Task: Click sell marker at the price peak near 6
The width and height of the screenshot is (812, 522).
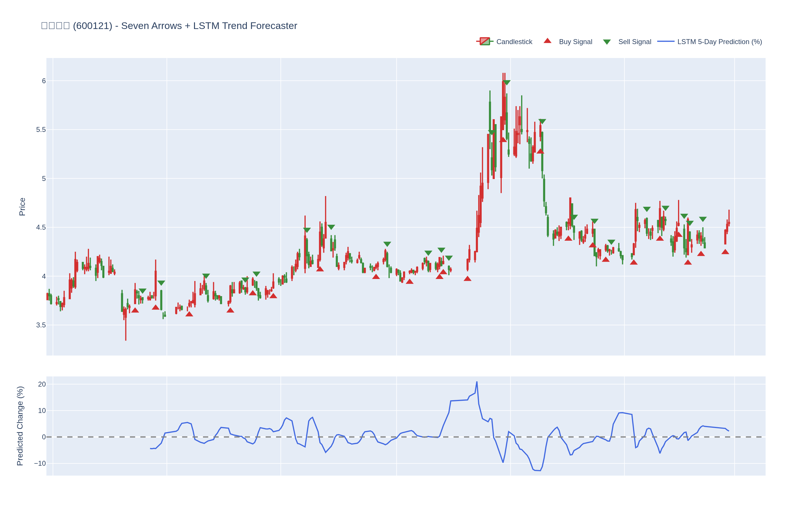Action: (507, 82)
